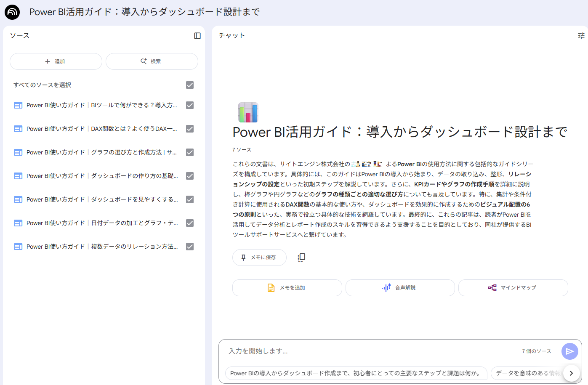
Task: Open source BIツールで何ができる？導入方
Action: [102, 105]
